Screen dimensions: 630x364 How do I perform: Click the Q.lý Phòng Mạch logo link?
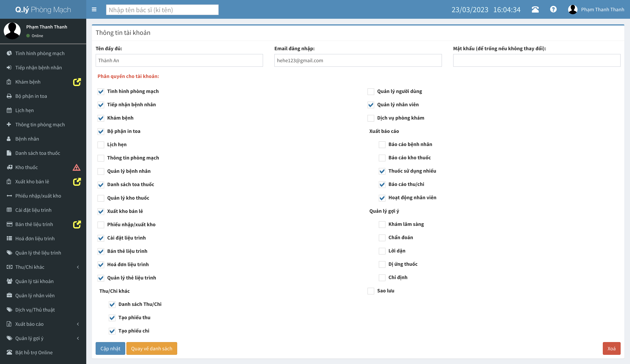(x=43, y=10)
